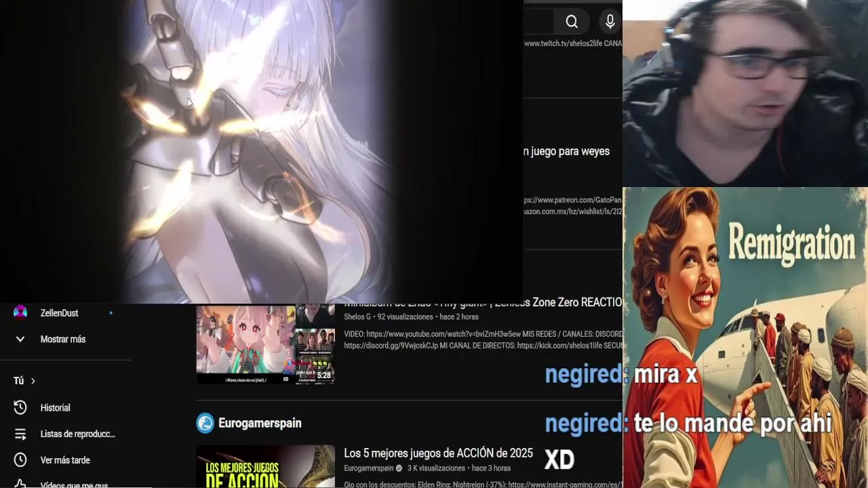Image resolution: width=868 pixels, height=488 pixels.
Task: Select ZellenDust subscription name
Action: pyautogui.click(x=60, y=313)
